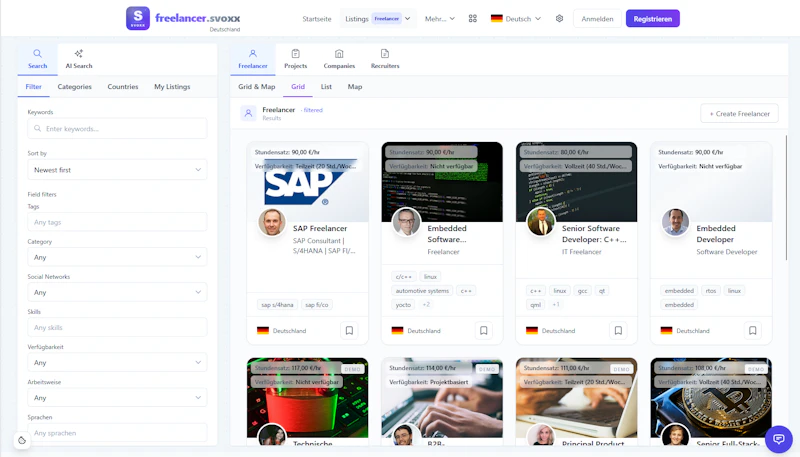Open the Category dropdown

(x=117, y=257)
